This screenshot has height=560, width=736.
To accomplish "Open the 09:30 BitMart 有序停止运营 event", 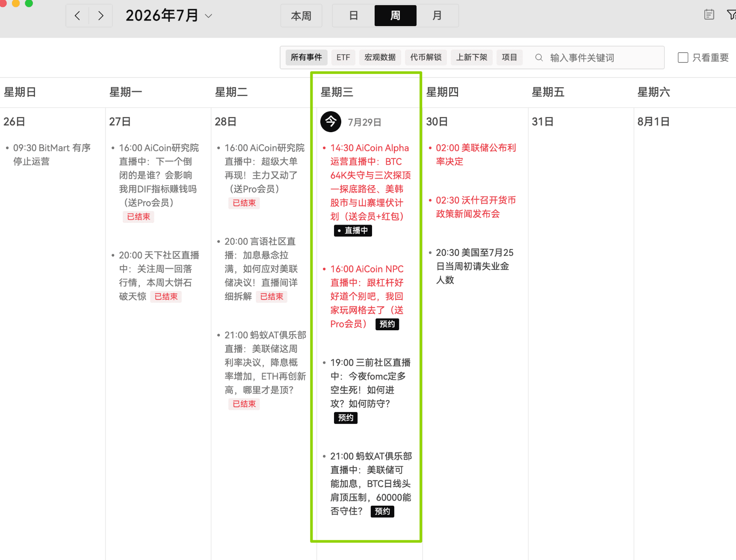I will 52,154.
